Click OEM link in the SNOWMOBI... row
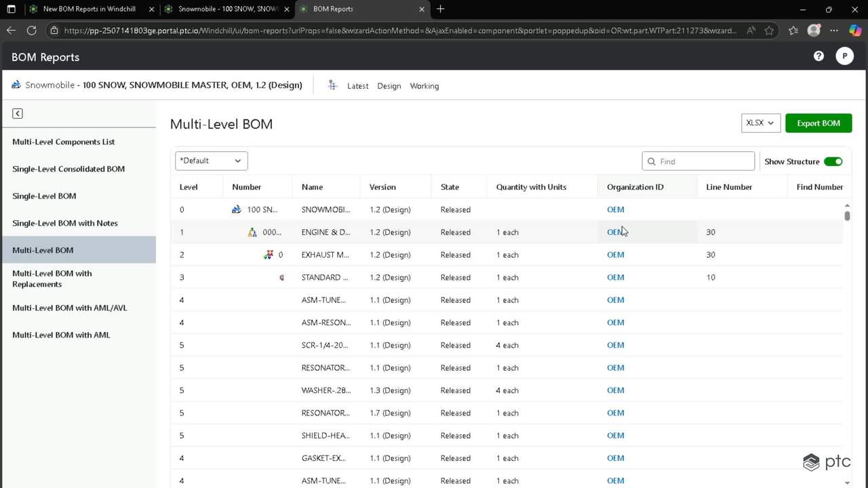The width and height of the screenshot is (868, 488). coord(615,209)
